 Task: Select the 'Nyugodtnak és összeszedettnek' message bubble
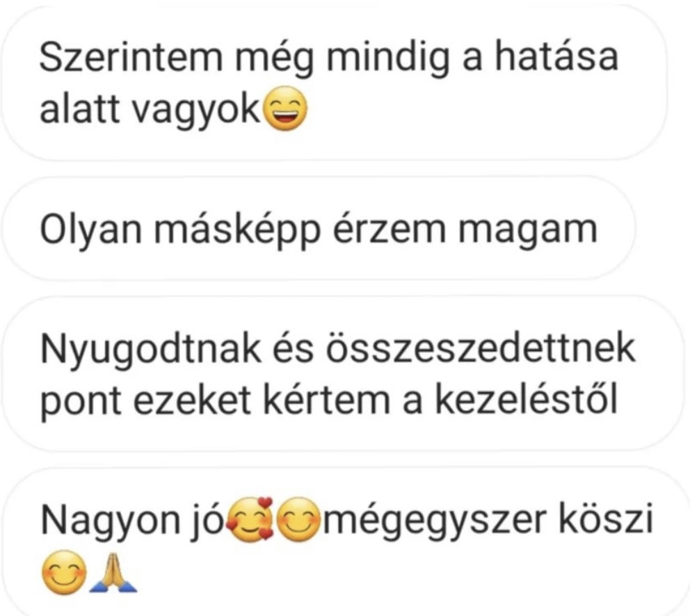(343, 374)
